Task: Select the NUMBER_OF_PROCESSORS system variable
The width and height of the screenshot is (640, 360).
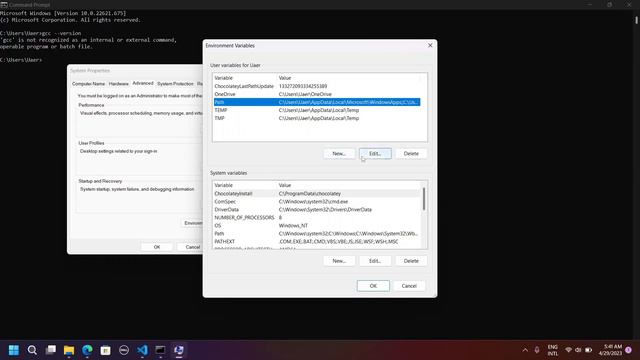Action: click(x=317, y=218)
